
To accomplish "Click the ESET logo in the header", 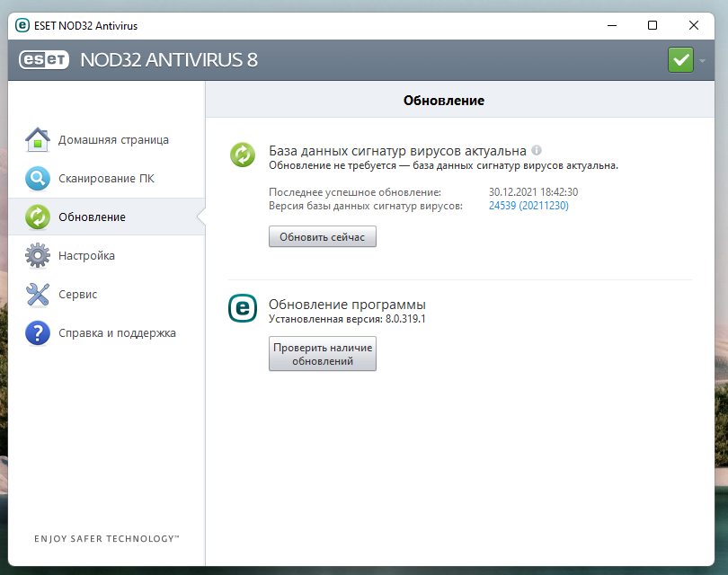I will click(x=45, y=60).
